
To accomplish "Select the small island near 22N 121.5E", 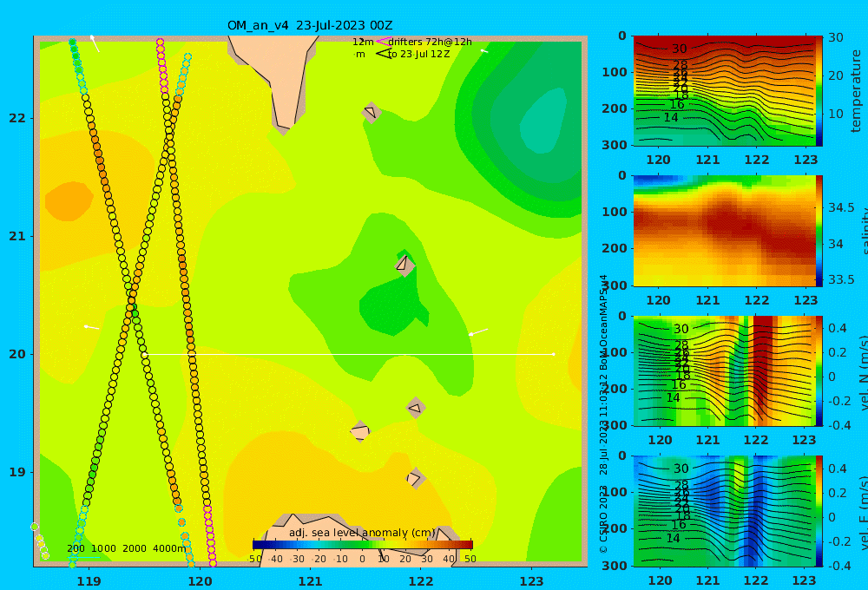I will (x=372, y=112).
